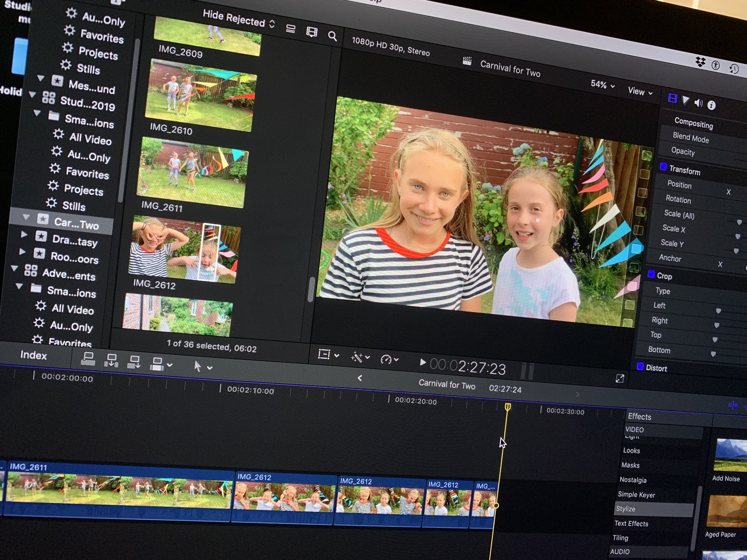Select the IMG_2610 browser thumbnail
The height and width of the screenshot is (560, 747).
pyautogui.click(x=200, y=96)
